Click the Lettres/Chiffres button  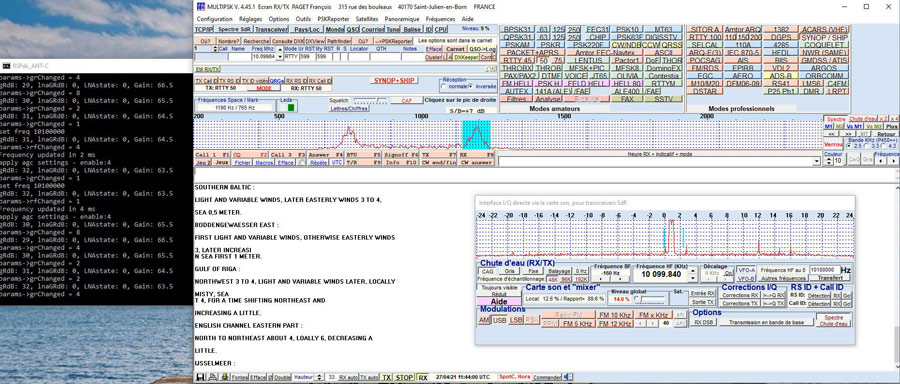350,108
